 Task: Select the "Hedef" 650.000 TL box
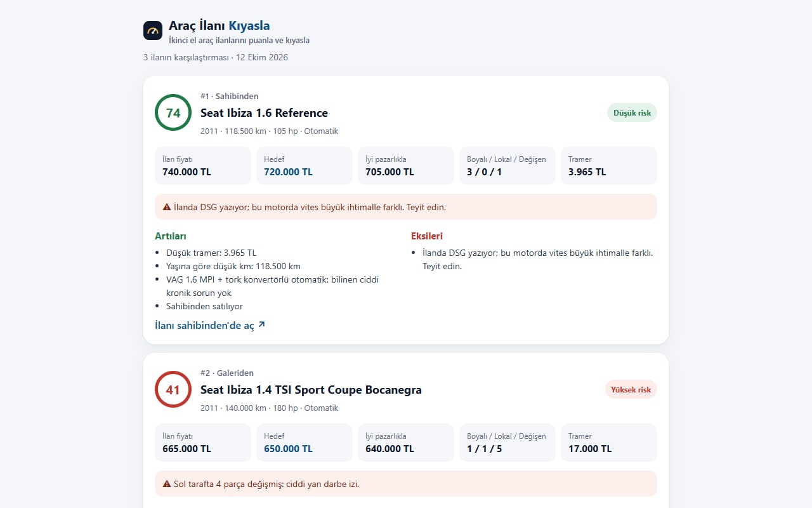tap(304, 443)
